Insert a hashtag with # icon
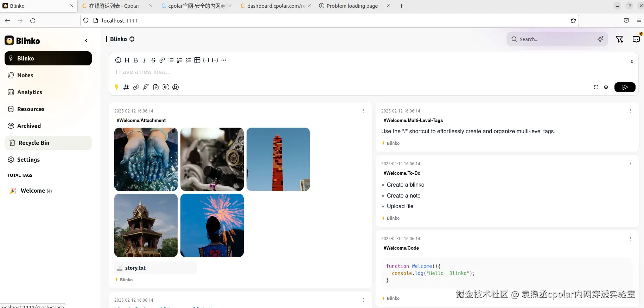This screenshot has height=308, width=644. pyautogui.click(x=126, y=87)
